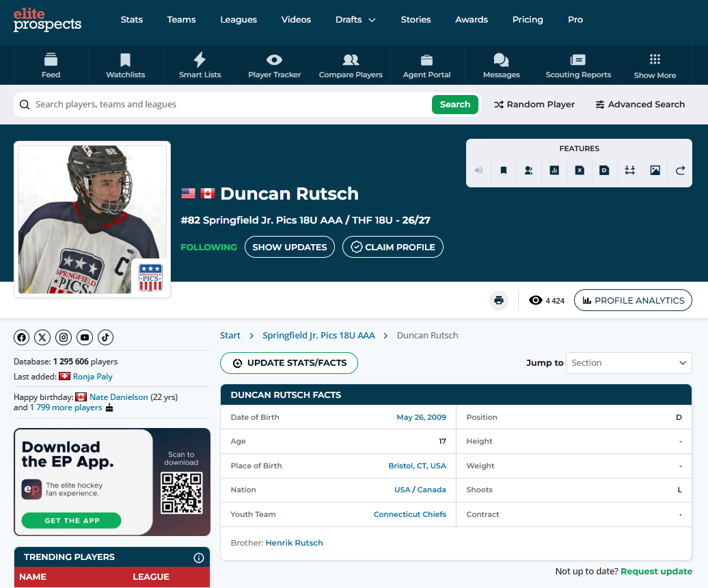Click the compare player icon in Features
This screenshot has height=588, width=708.
[529, 170]
